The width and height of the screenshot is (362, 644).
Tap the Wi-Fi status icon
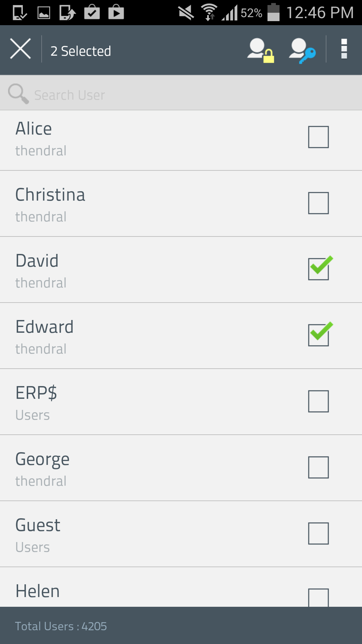coord(209,12)
